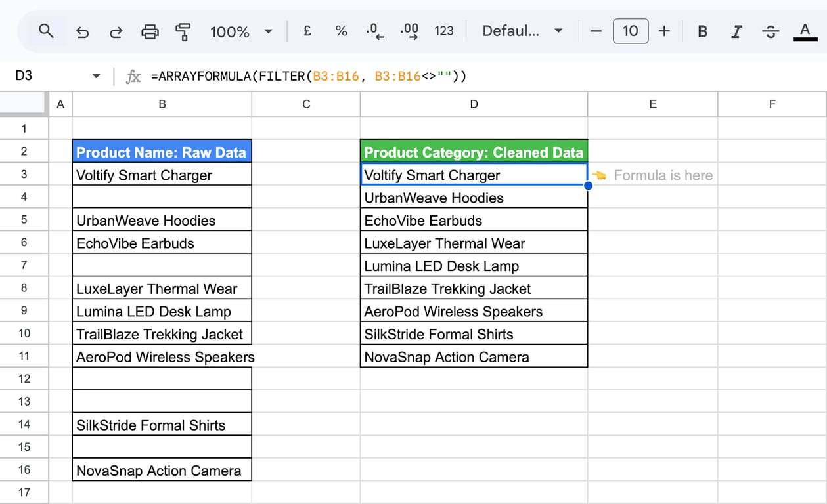The width and height of the screenshot is (827, 504).
Task: Select column A header
Action: pyautogui.click(x=60, y=104)
